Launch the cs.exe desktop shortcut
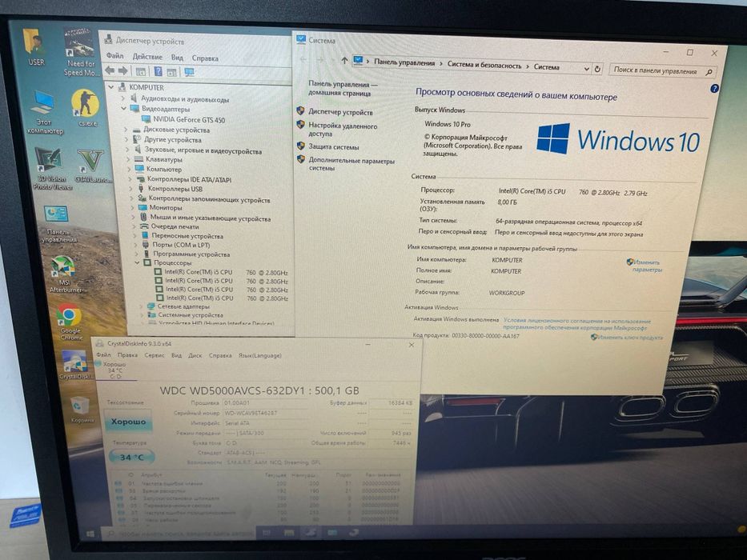 pyautogui.click(x=86, y=109)
